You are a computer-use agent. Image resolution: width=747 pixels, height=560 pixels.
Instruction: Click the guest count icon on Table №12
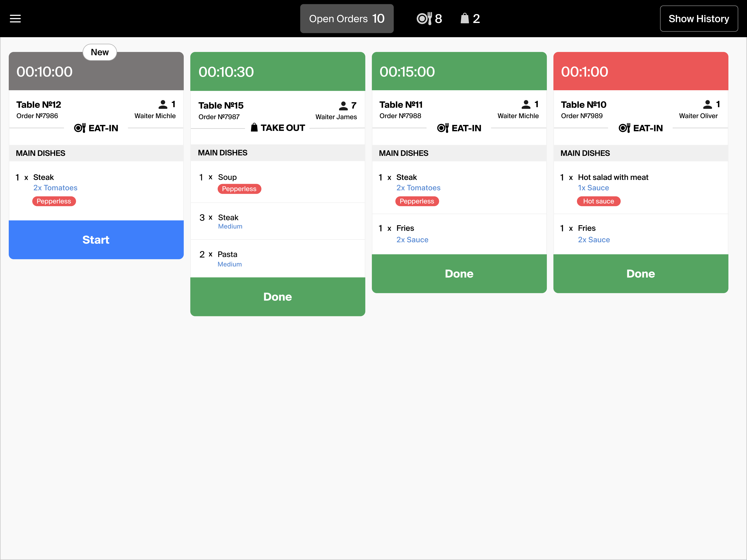click(x=163, y=104)
